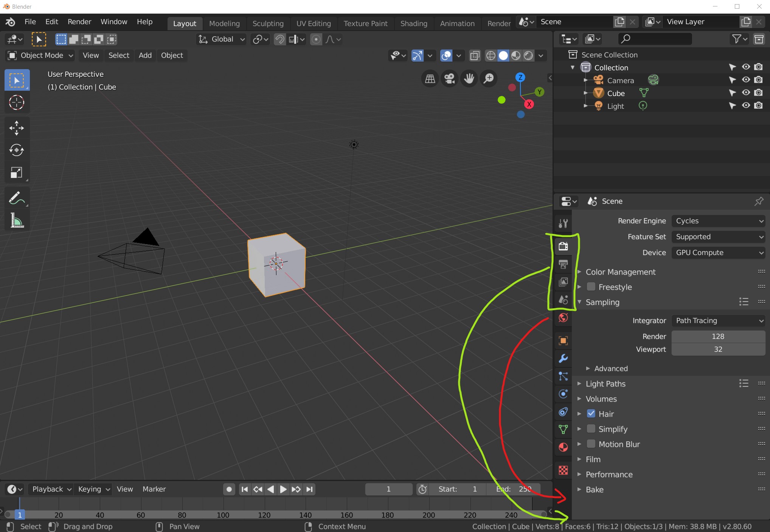Pick the Annotate pencil tool
This screenshot has width=770, height=532.
[x=17, y=198]
